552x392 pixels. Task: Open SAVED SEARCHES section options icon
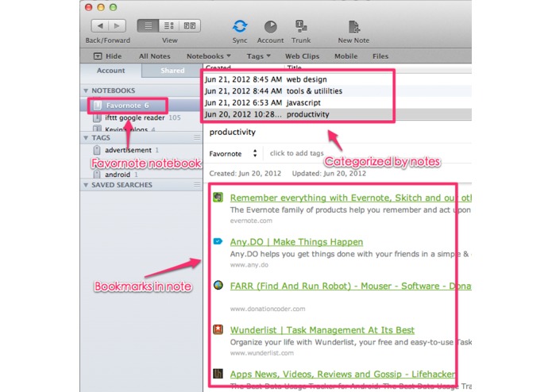(197, 185)
